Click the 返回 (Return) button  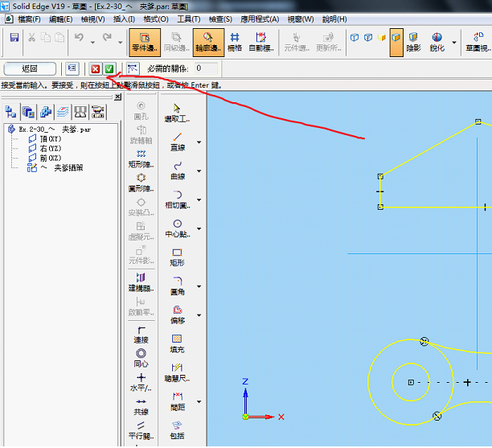click(x=30, y=68)
